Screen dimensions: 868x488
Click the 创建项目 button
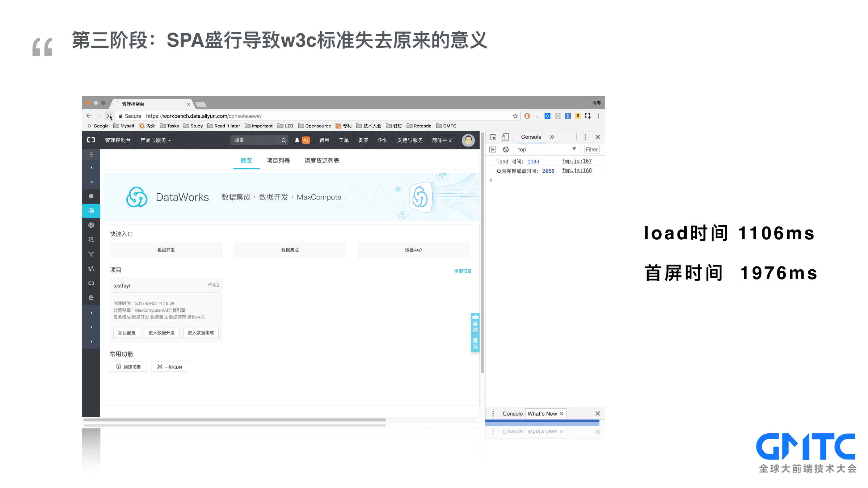point(128,367)
